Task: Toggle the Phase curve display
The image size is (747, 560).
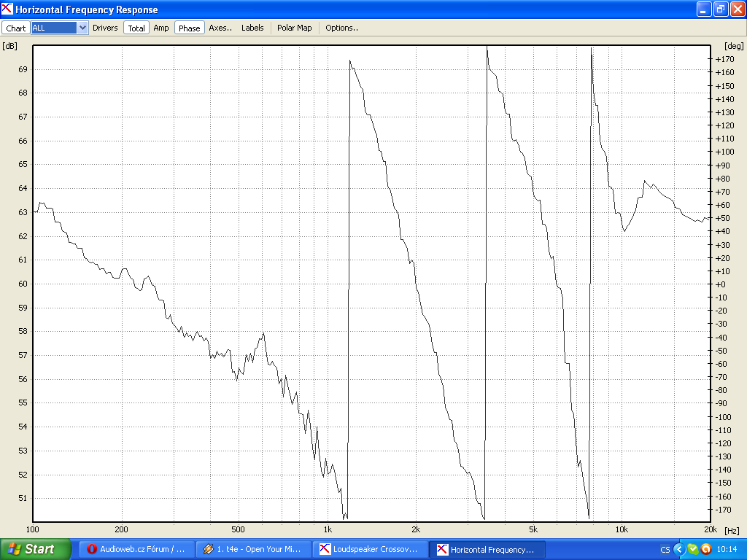Action: 189,28
